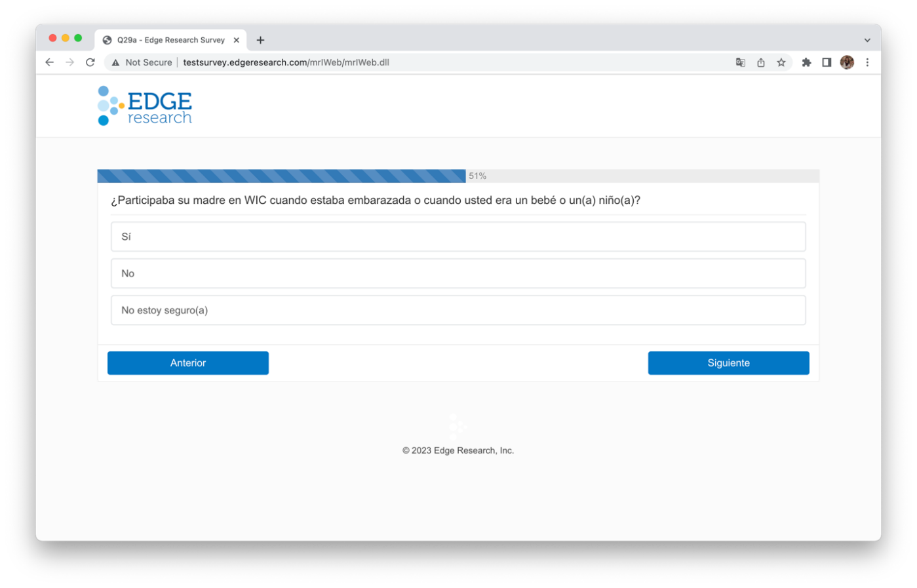Open the Extensions puzzle icon

coord(807,62)
